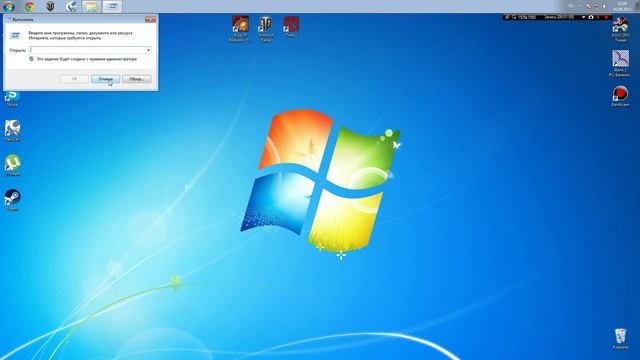
Task: Expand the Run dialog Open history dropdown
Action: [x=148, y=50]
